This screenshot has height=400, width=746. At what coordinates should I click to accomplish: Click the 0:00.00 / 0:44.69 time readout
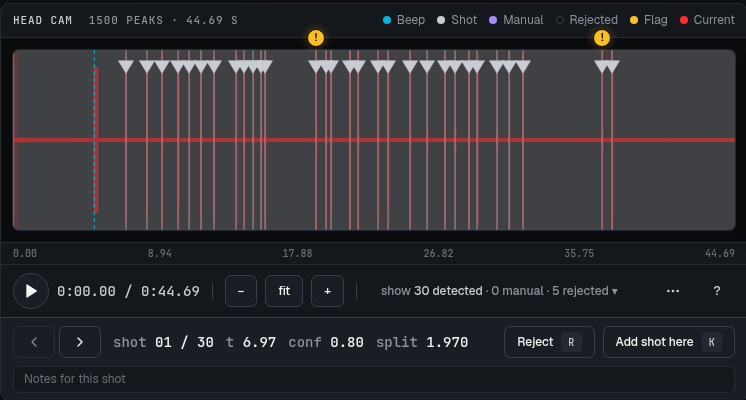(128, 291)
